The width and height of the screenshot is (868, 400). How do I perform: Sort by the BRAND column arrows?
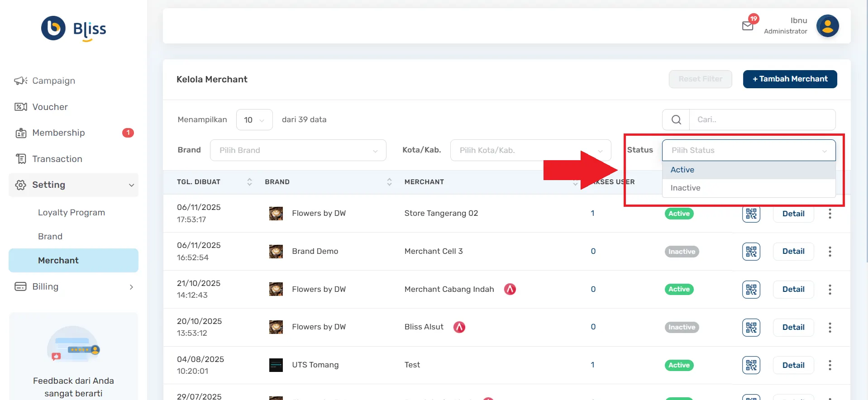click(x=389, y=182)
